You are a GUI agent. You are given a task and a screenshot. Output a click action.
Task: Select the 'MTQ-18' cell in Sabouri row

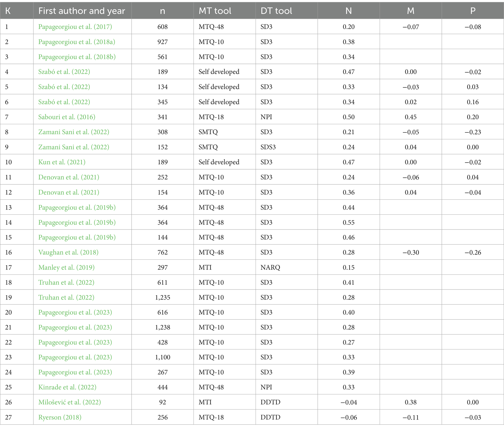(211, 117)
